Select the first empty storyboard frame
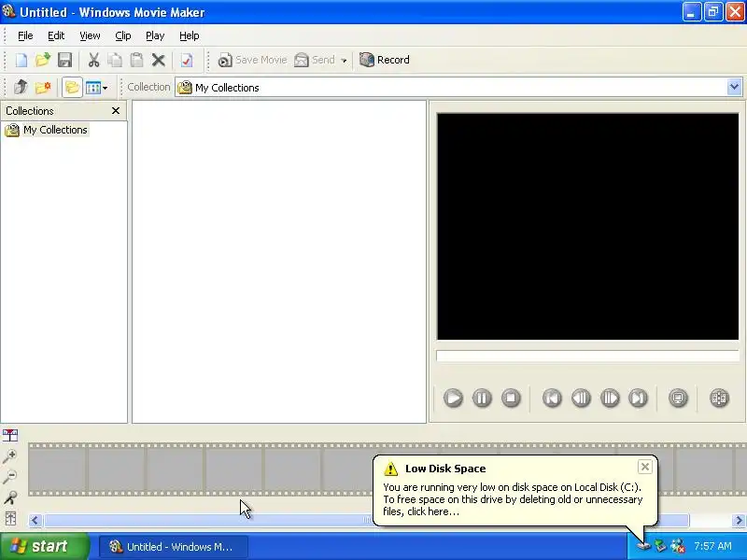The image size is (747, 560). point(57,469)
